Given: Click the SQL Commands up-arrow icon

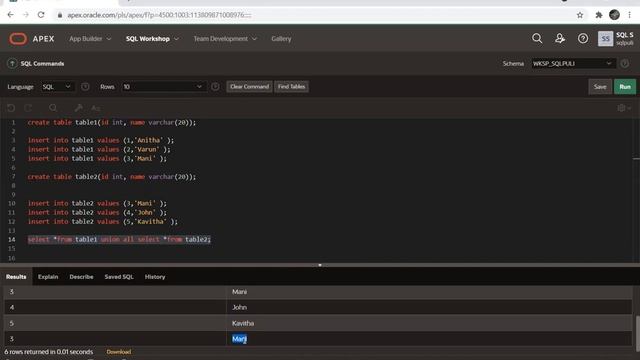Looking at the screenshot, I should click(x=12, y=64).
